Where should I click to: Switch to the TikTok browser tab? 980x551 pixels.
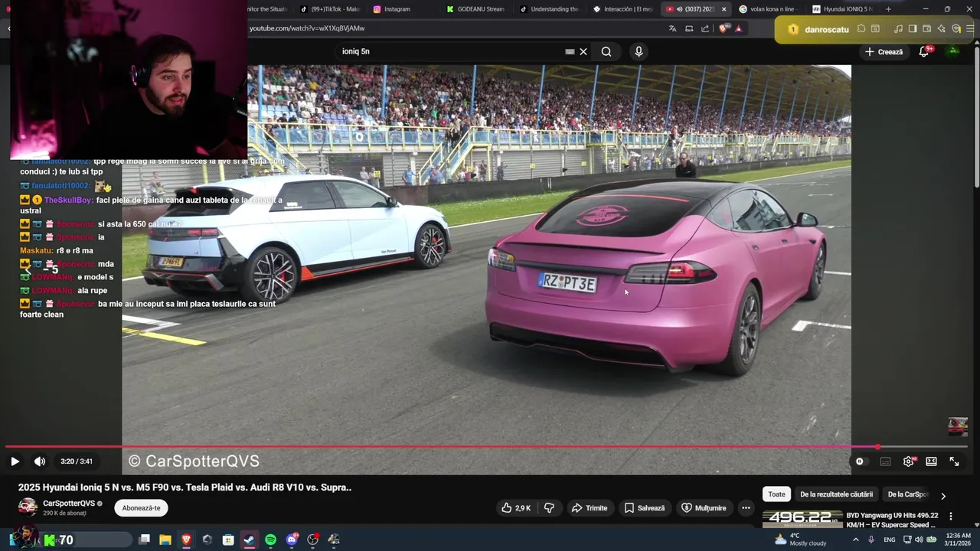(329, 9)
